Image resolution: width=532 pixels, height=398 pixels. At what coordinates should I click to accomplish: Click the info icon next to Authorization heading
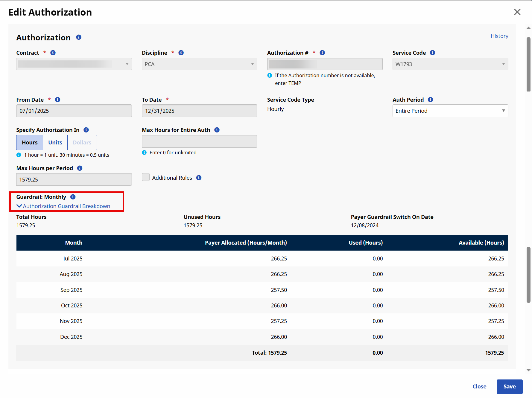click(79, 37)
